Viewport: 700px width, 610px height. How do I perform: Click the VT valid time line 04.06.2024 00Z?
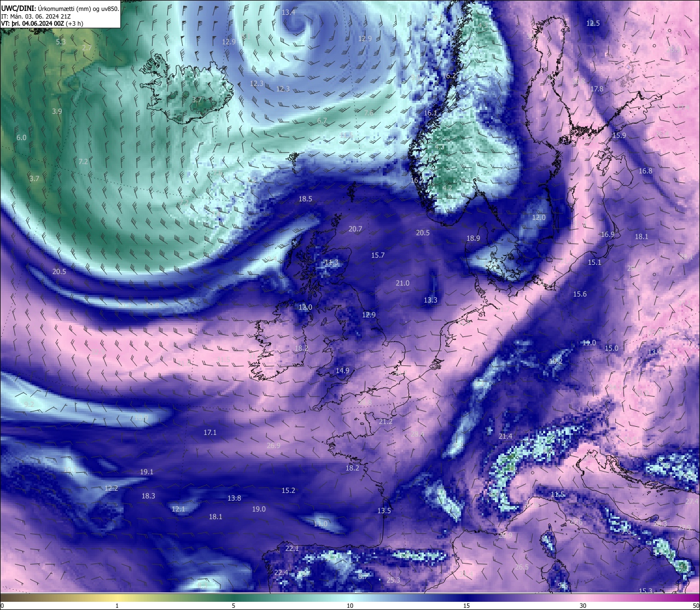tap(42, 24)
